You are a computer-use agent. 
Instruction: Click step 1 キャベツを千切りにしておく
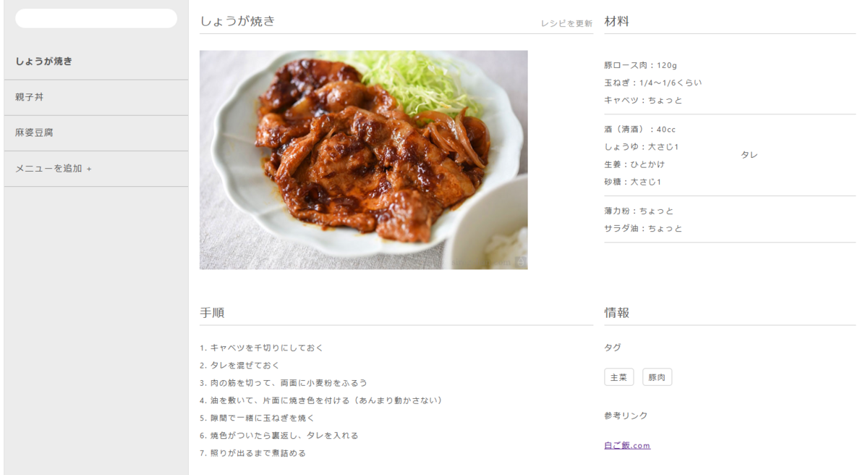(x=262, y=348)
